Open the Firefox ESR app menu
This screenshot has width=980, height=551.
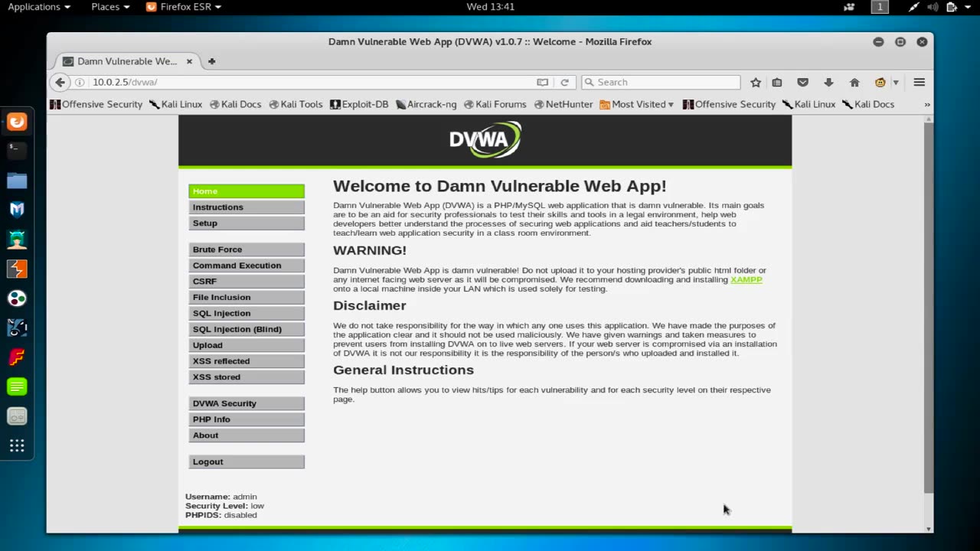point(184,7)
